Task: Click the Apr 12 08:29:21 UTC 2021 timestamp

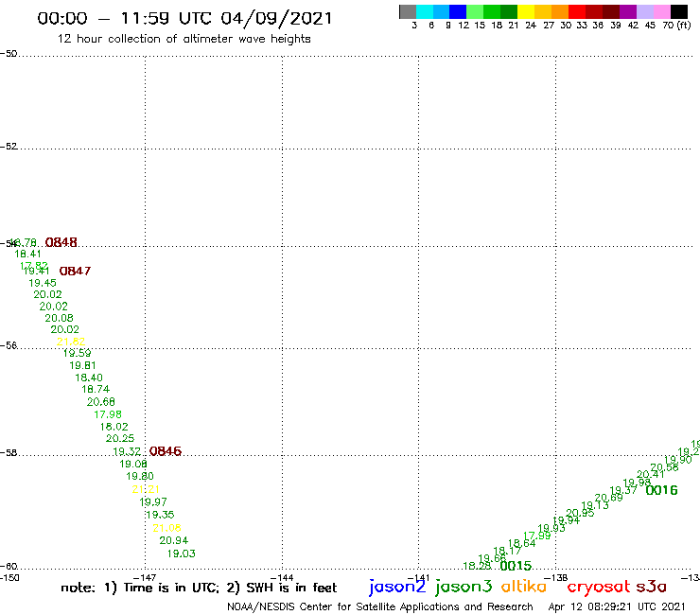Action: (617, 607)
